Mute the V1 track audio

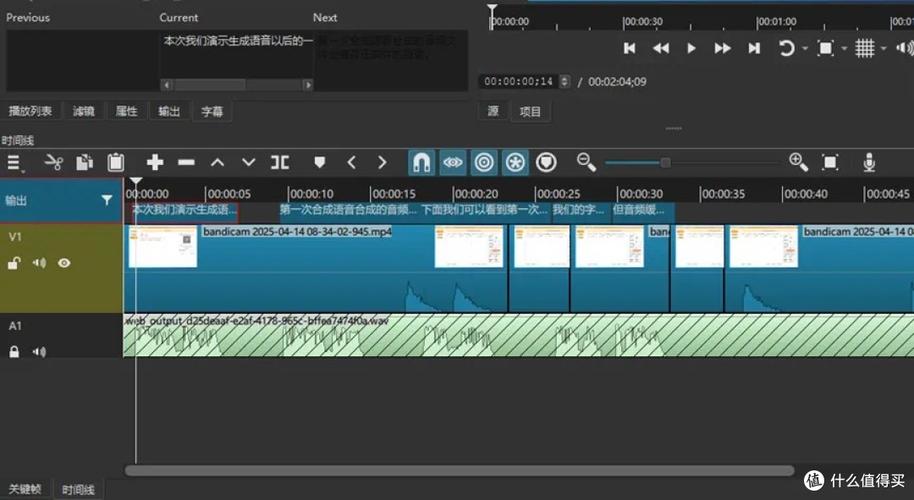tap(39, 263)
